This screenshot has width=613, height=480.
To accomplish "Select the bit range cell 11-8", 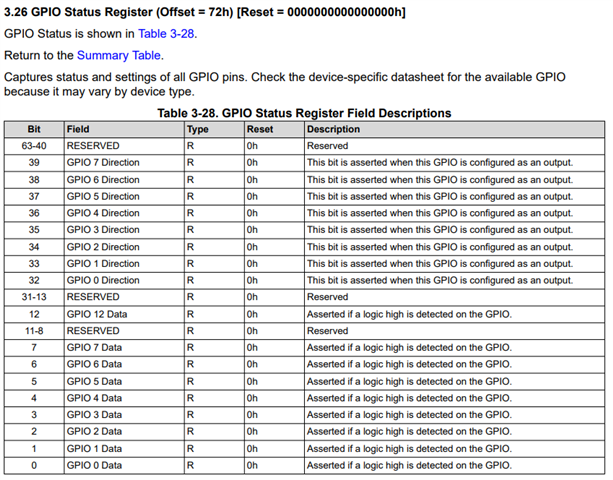I will (34, 331).
